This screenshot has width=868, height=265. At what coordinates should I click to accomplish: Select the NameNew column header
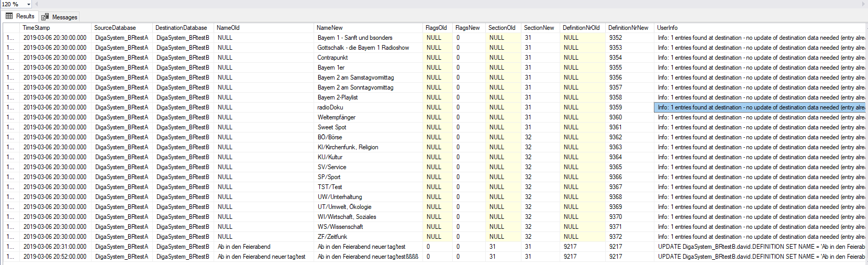click(x=330, y=28)
